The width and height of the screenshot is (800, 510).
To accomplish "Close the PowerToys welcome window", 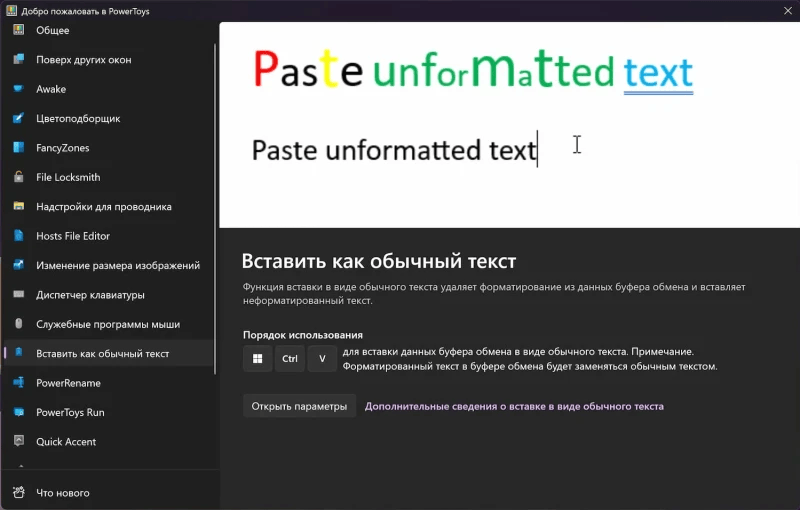I will coord(788,11).
